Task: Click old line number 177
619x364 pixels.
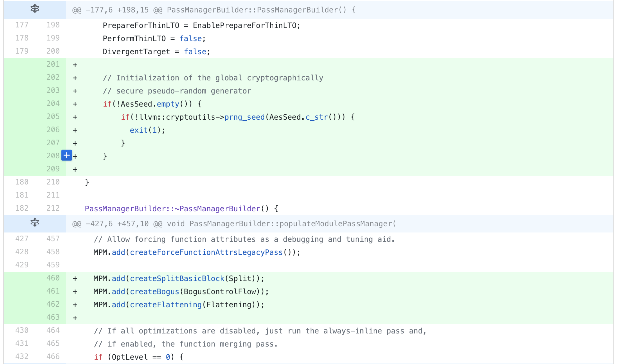Action: 22,25
